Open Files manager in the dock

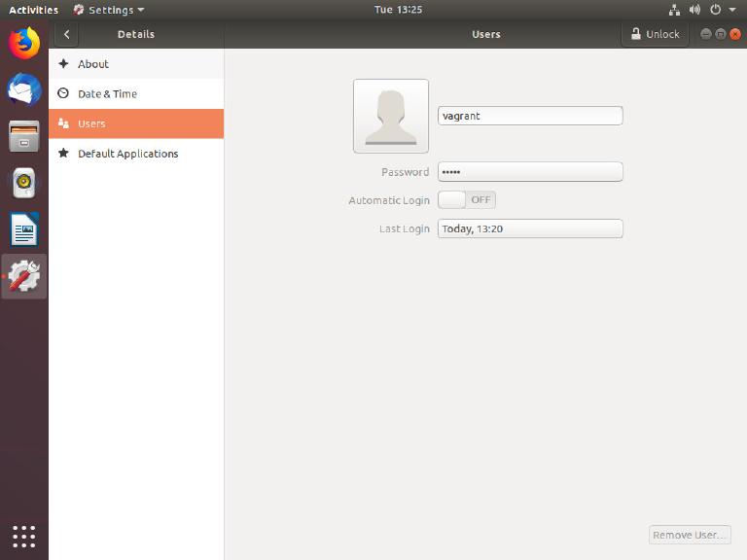24,136
